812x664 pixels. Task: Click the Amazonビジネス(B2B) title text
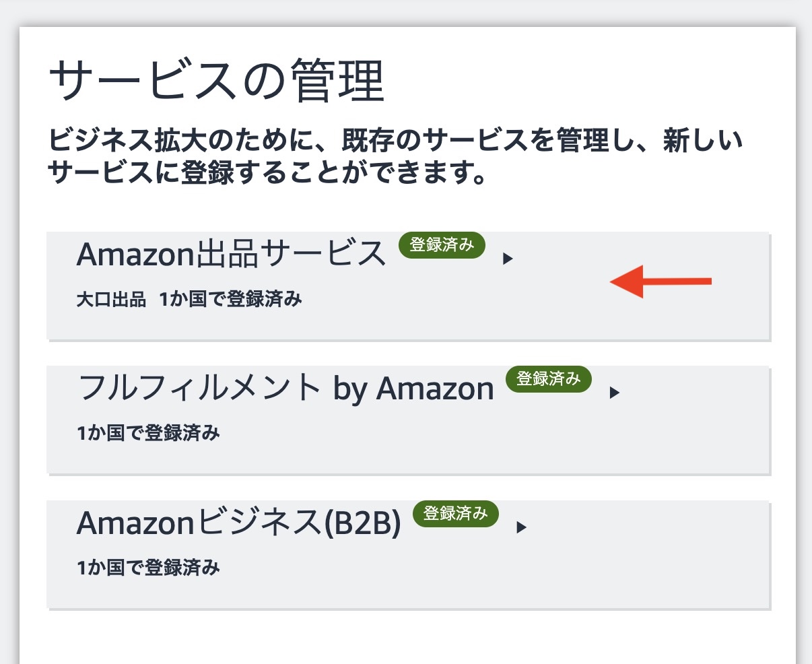click(237, 523)
